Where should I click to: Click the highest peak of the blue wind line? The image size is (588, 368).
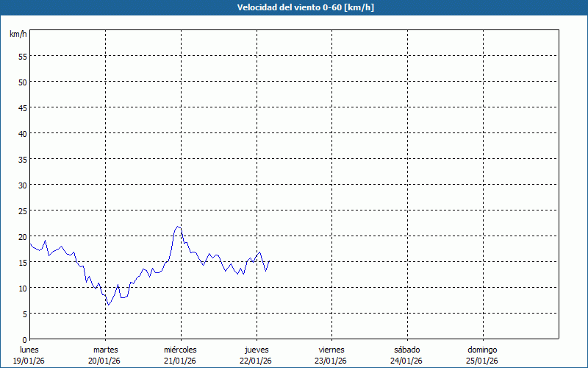(x=178, y=227)
